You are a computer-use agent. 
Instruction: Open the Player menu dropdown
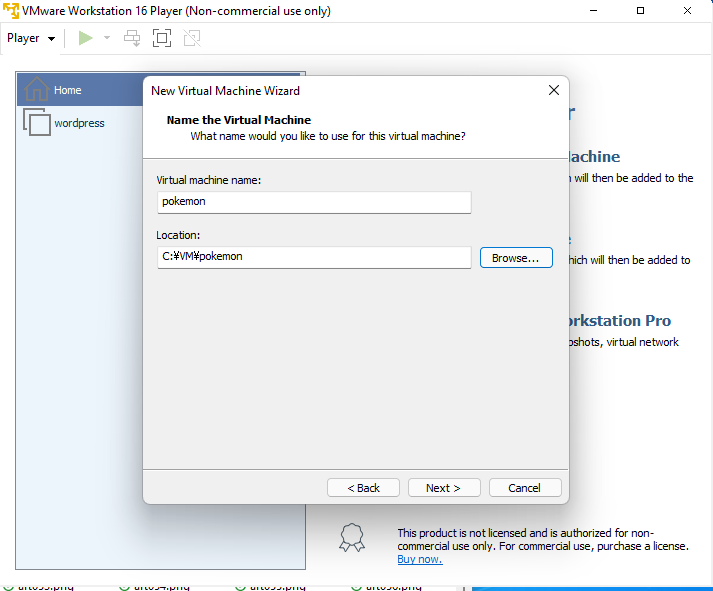tap(31, 38)
